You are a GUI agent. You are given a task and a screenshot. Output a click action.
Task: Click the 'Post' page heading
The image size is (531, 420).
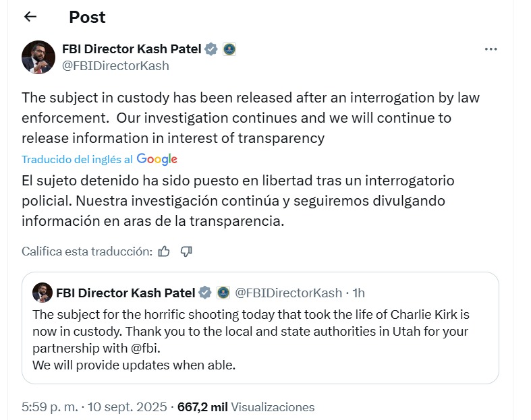coord(87,17)
